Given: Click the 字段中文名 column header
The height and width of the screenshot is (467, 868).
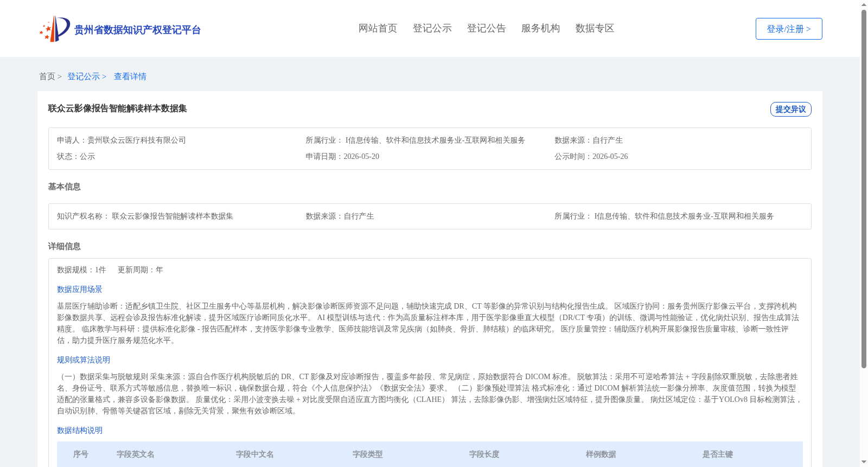Looking at the screenshot, I should tap(255, 454).
